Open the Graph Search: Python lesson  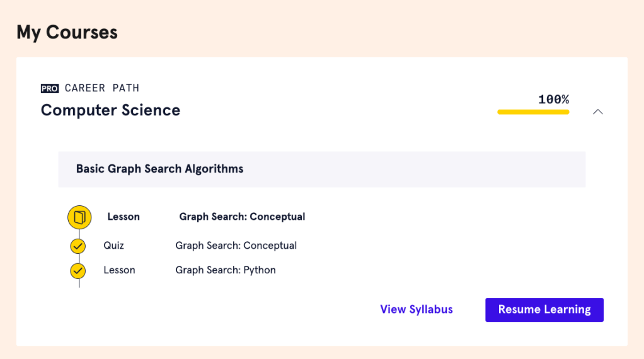[226, 270]
